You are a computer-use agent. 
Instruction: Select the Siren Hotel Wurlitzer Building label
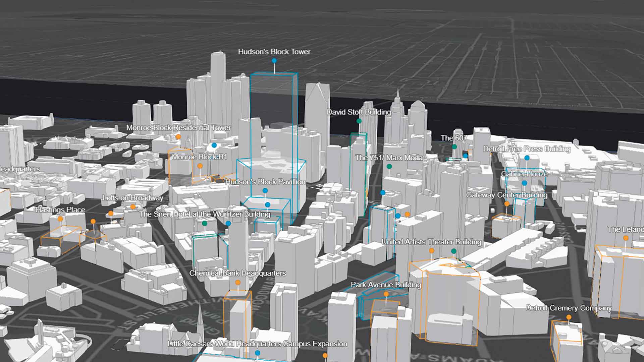(205, 214)
